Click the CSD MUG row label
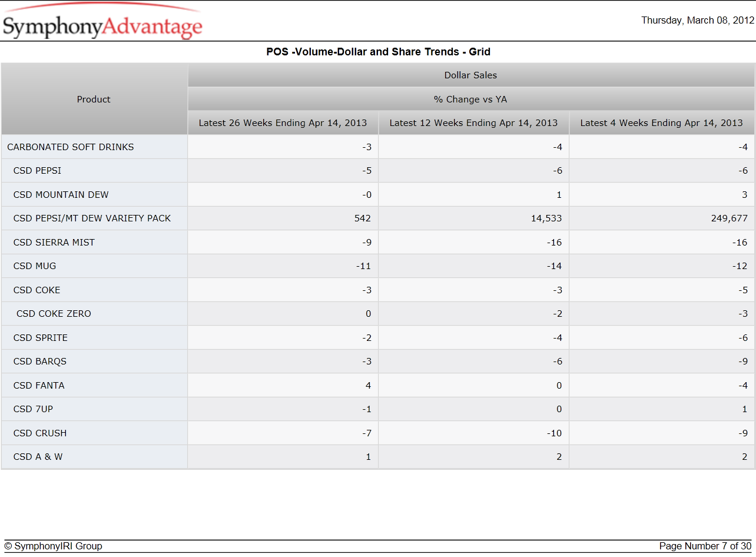Screen dimensions: 756x557 [35, 266]
